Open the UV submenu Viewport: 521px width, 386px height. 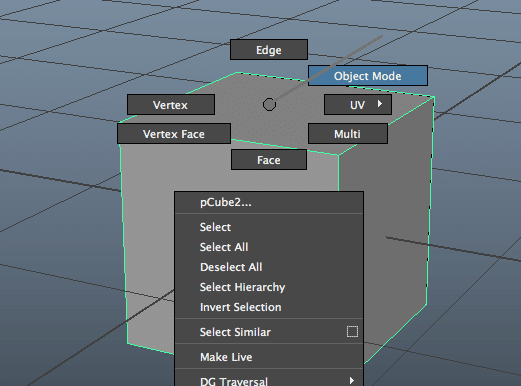(x=358, y=105)
